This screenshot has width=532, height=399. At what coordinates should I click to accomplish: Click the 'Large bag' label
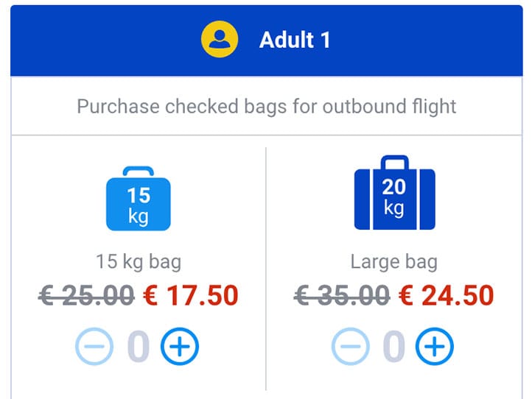[x=394, y=261]
